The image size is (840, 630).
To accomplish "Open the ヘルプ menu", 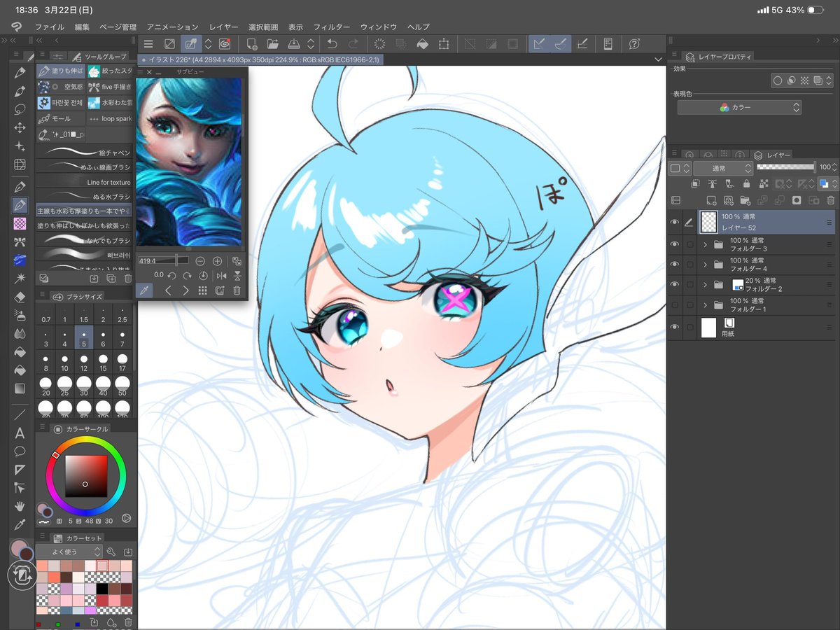I will click(418, 27).
